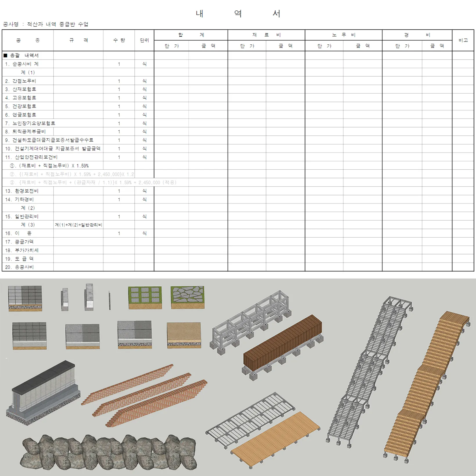Screen dimensions: 476x476
Task: Select row '7. 노인장기요양보험료'
Action: (238, 123)
